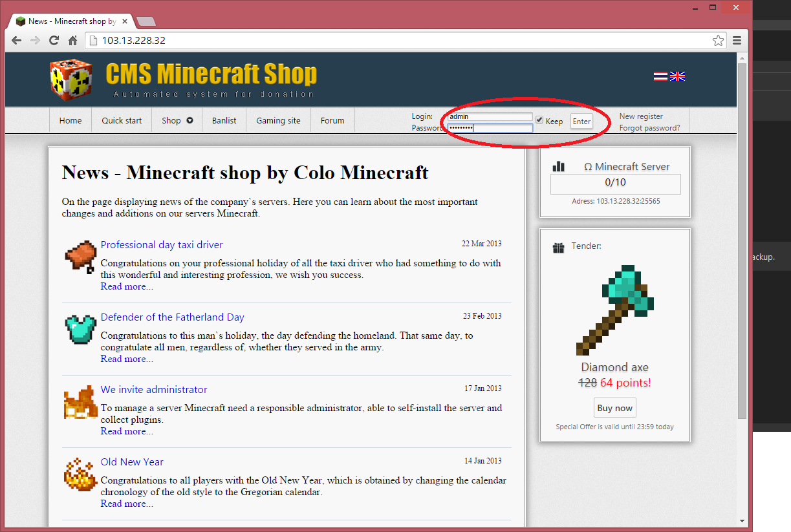This screenshot has height=532, width=791.
Task: Click the TNT block site logo
Action: point(71,80)
